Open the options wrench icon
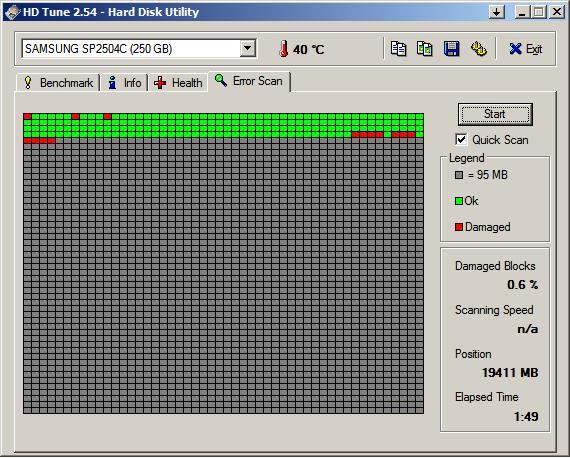 (479, 49)
